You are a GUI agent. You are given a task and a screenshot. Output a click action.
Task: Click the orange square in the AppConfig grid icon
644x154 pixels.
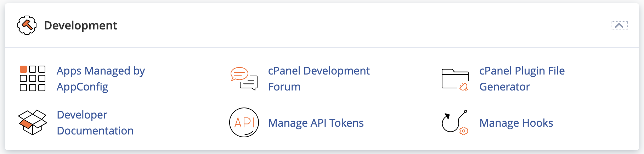point(23,69)
